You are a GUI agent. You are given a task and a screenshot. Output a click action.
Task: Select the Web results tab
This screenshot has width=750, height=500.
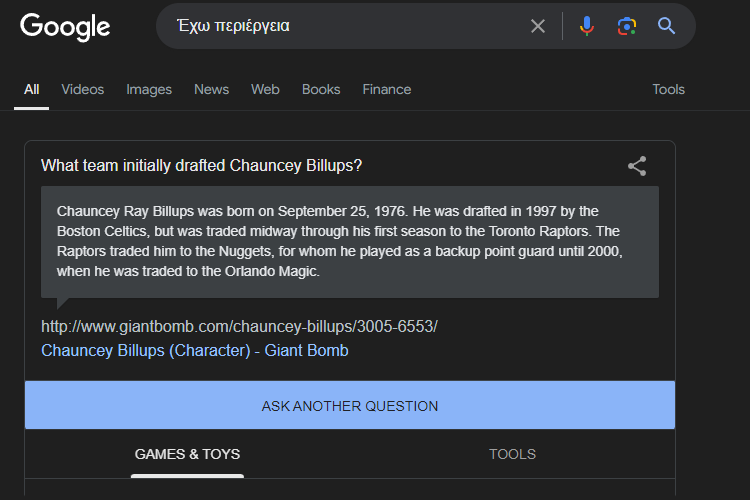coord(265,89)
